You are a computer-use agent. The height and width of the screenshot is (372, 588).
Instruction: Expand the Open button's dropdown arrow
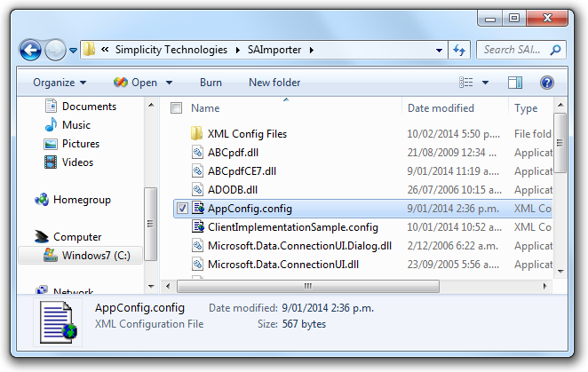click(169, 83)
